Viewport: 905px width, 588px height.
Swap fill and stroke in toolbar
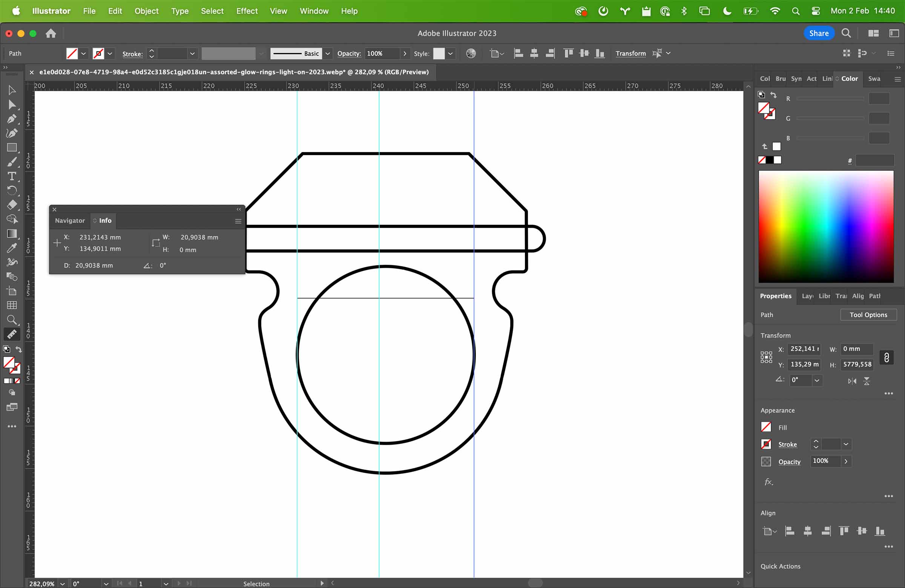coord(18,349)
